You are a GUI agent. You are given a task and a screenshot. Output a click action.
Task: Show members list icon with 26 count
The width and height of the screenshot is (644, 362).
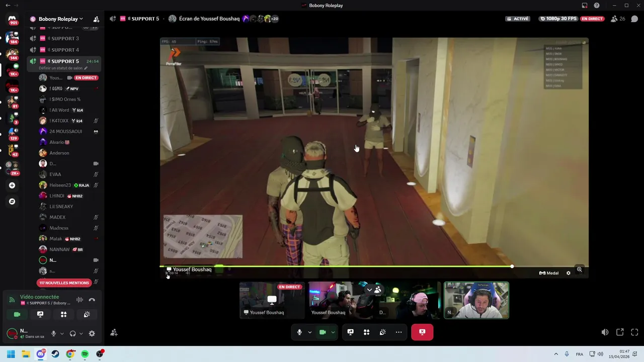point(618,19)
